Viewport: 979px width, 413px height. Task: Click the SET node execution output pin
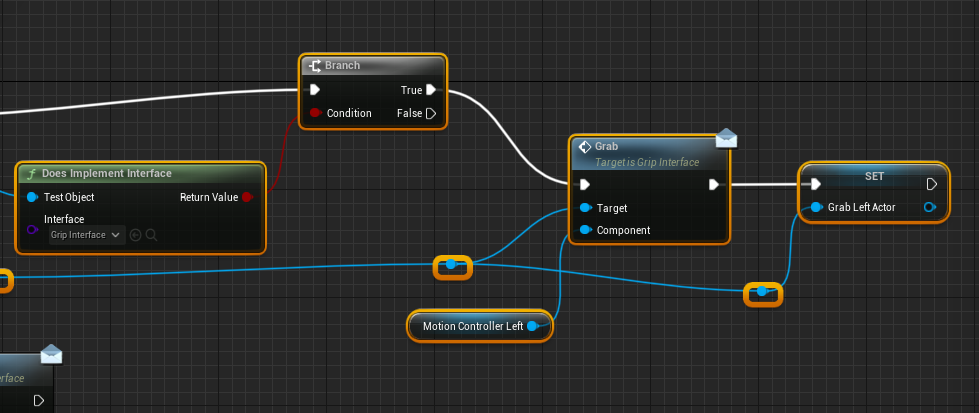[x=932, y=184]
